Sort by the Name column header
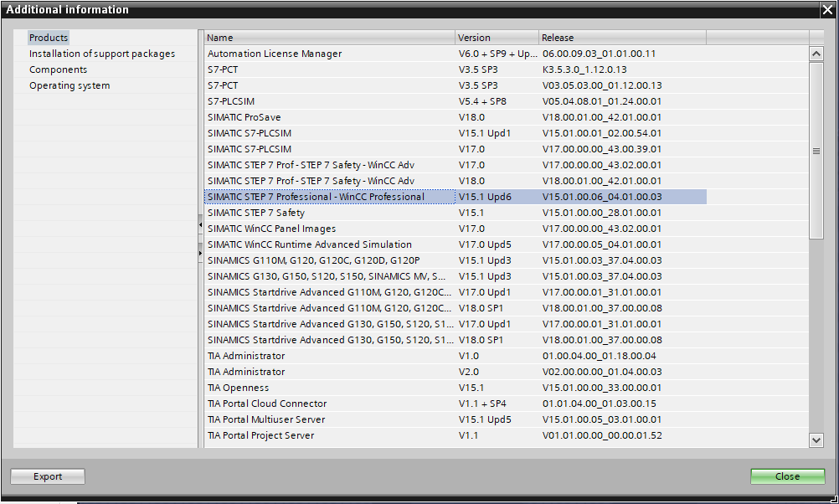839x504 pixels. click(330, 38)
